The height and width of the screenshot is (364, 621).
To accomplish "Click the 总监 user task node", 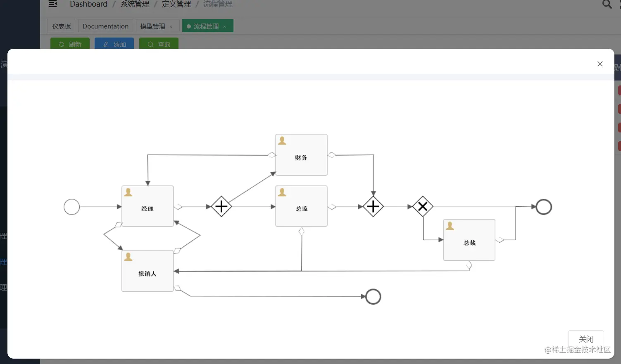I will (301, 206).
